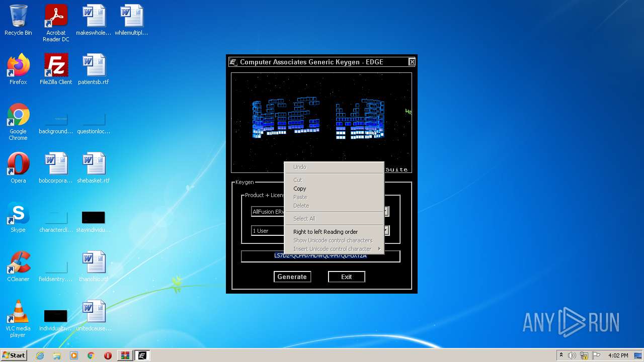Click the Exit button

[347, 277]
